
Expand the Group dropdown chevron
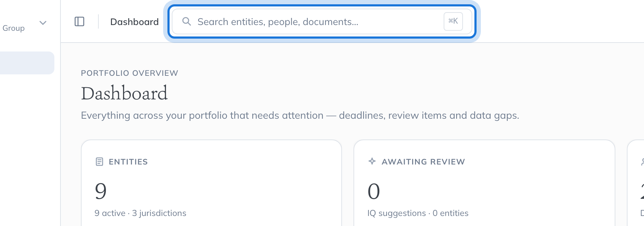pyautogui.click(x=43, y=23)
